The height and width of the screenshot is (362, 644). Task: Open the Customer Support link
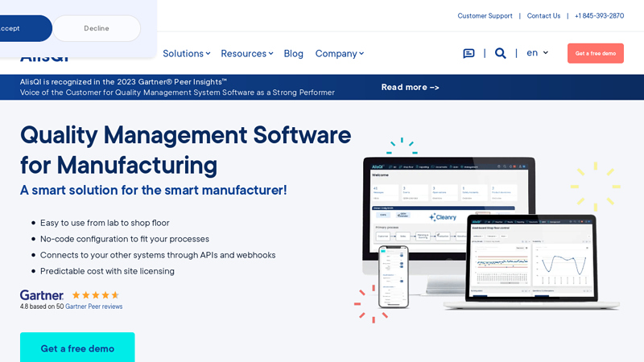(485, 15)
